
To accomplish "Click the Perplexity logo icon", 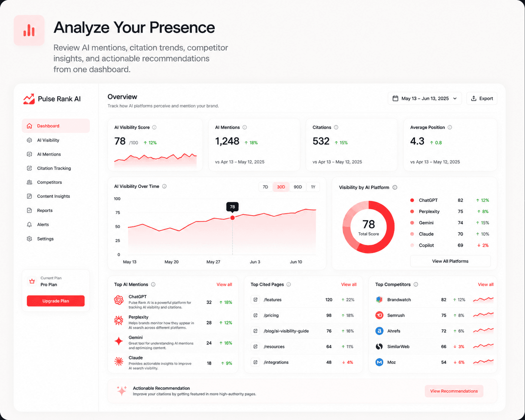I will [119, 320].
